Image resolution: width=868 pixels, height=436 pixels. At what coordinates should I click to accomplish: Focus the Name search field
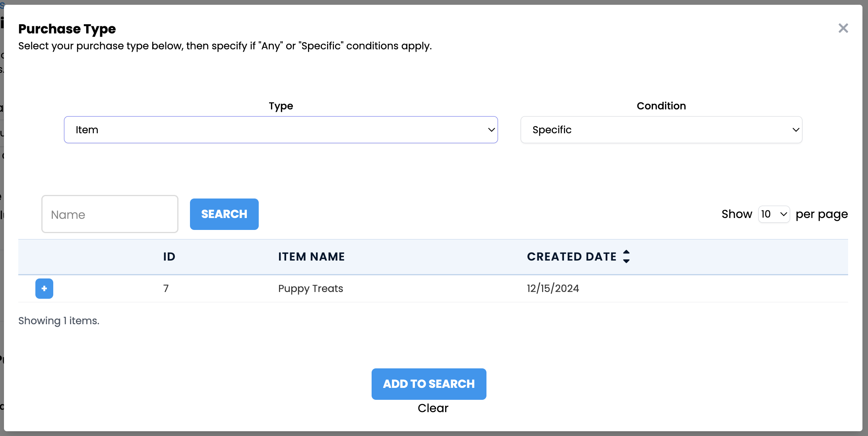110,214
